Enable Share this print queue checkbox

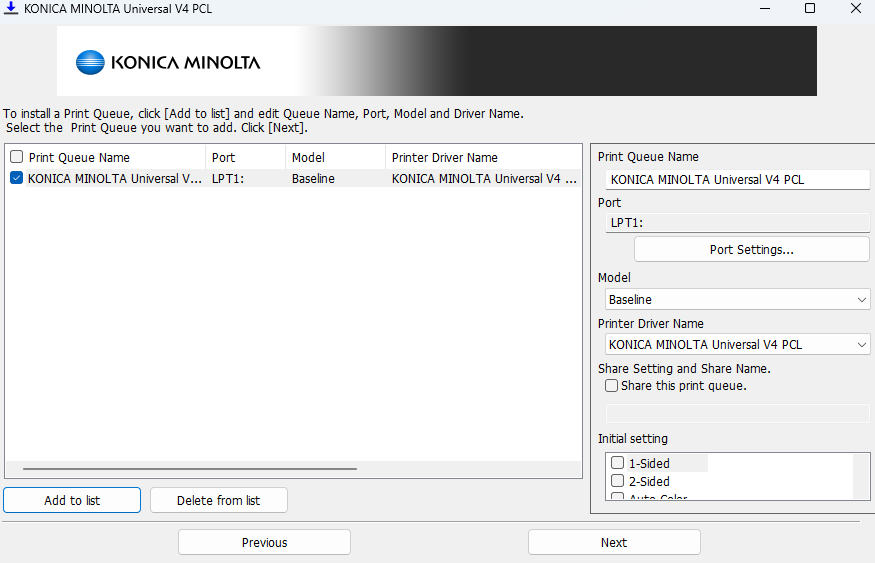611,386
